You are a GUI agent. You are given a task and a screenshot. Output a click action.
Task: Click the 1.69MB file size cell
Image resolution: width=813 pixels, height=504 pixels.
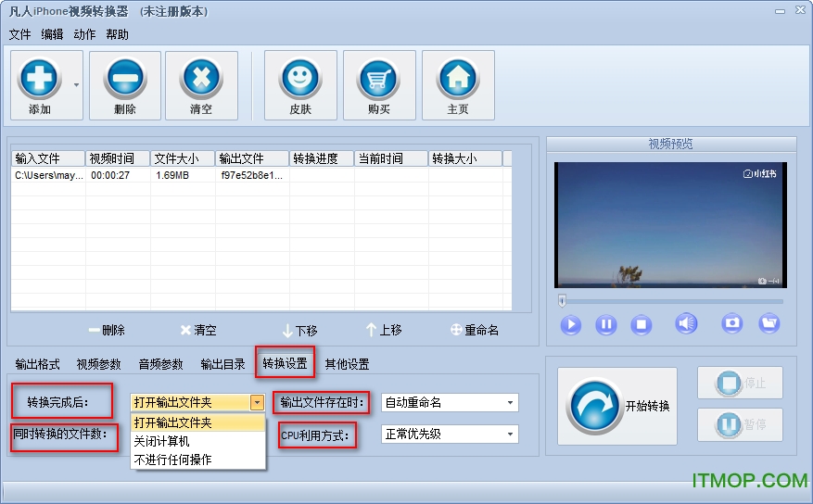(x=172, y=175)
